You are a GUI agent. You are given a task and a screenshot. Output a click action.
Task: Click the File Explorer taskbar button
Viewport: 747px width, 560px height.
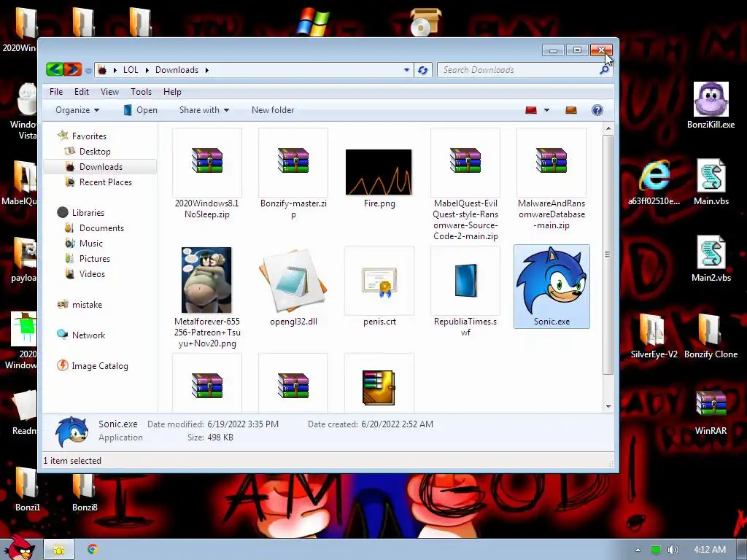59,550
